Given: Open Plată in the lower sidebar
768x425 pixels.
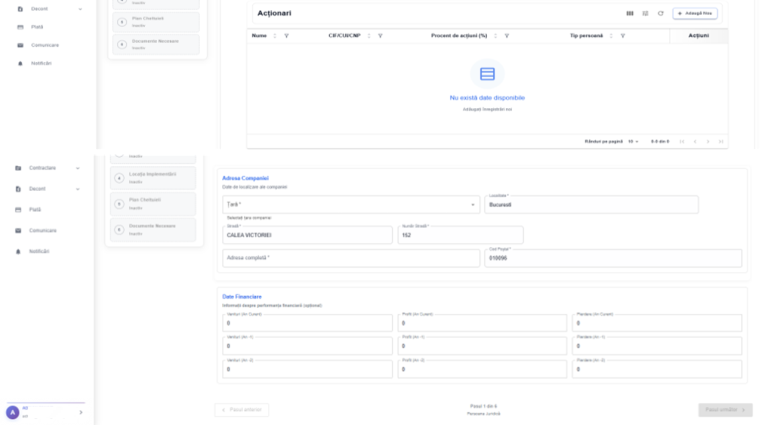Looking at the screenshot, I should [x=35, y=210].
